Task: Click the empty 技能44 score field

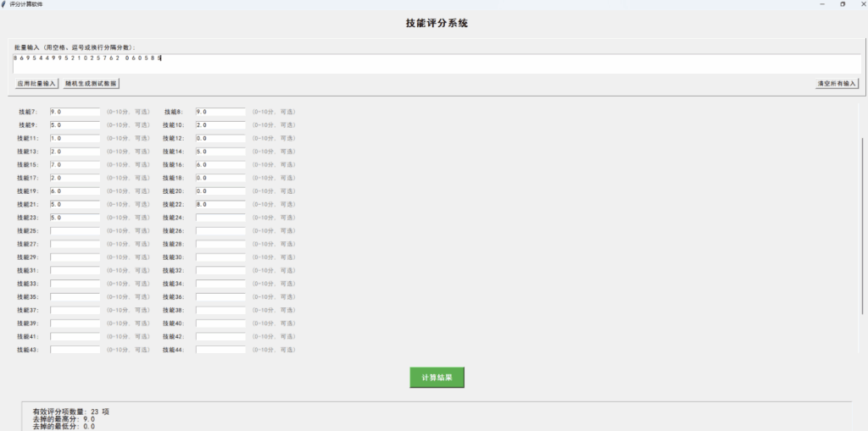Action: (x=220, y=350)
